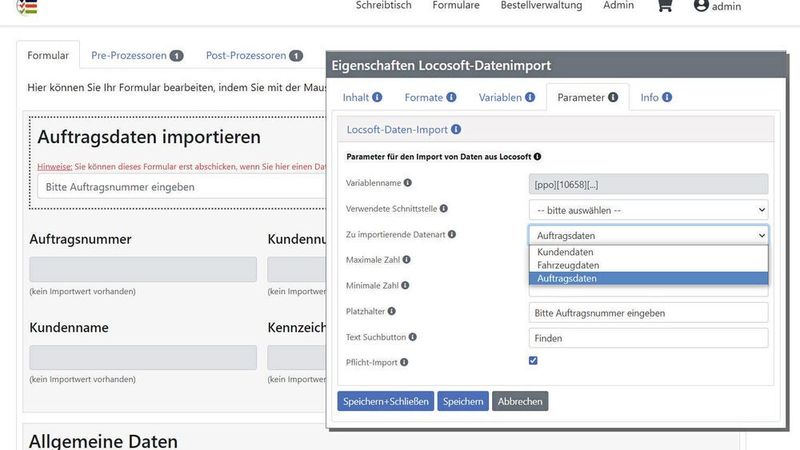Click the app logo at top left

pos(27,7)
